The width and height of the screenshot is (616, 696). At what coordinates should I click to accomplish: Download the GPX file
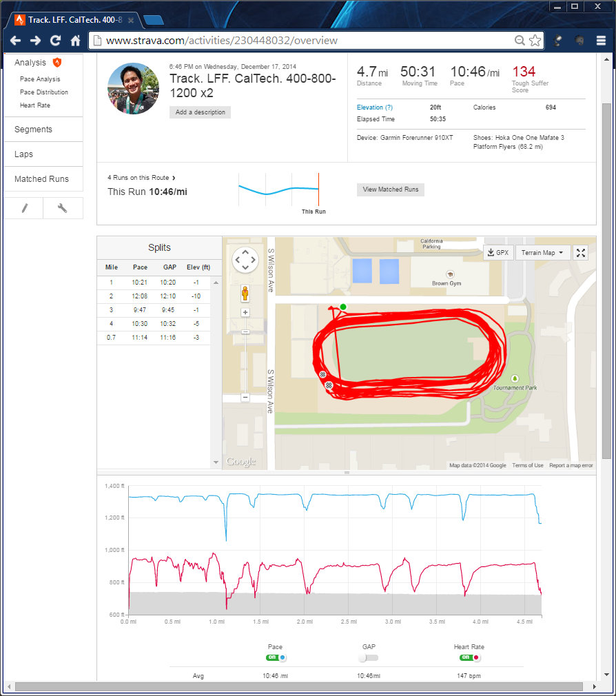point(497,253)
